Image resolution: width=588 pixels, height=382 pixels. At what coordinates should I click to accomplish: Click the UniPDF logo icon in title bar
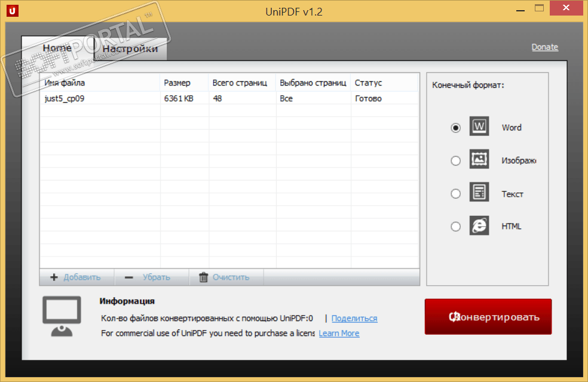pyautogui.click(x=13, y=11)
